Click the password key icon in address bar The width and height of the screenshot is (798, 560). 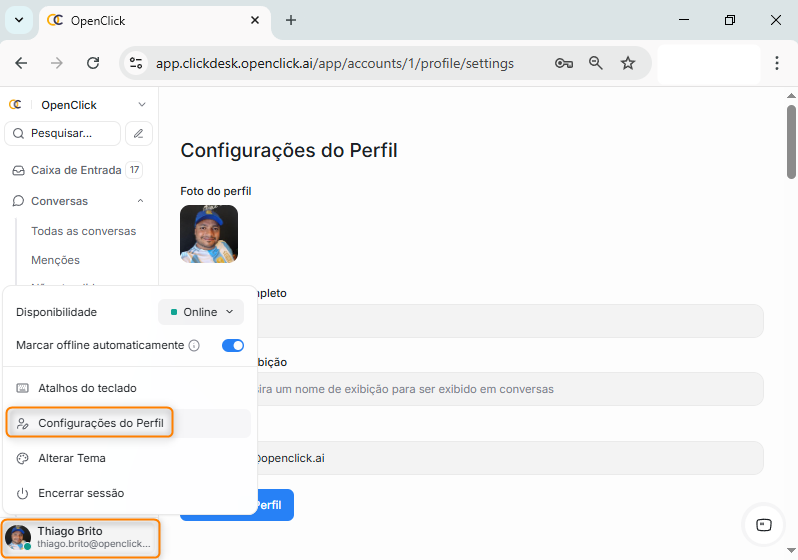coord(564,63)
